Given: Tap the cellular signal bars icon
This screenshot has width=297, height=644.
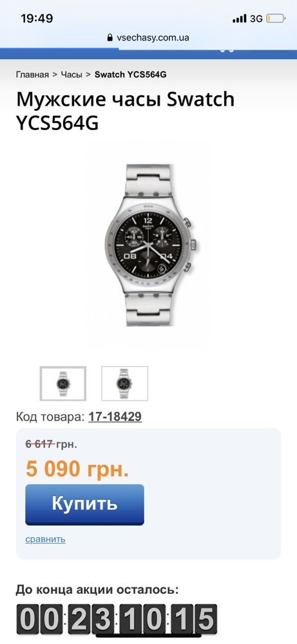Looking at the screenshot, I should (240, 19).
